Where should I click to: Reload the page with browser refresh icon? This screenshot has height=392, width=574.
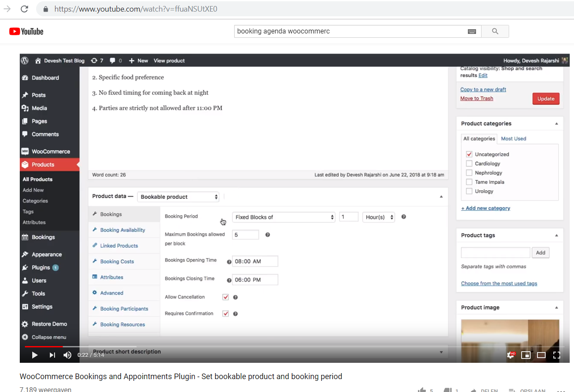coord(24,9)
